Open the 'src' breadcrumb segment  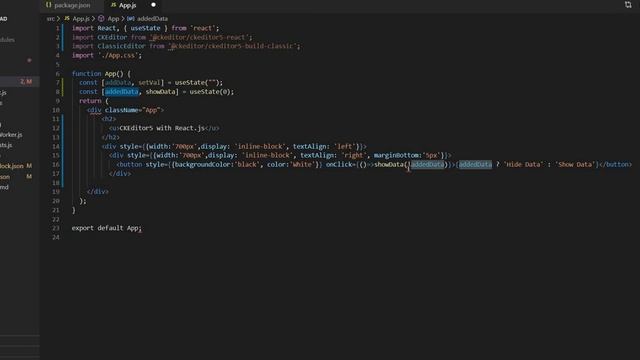pos(50,18)
